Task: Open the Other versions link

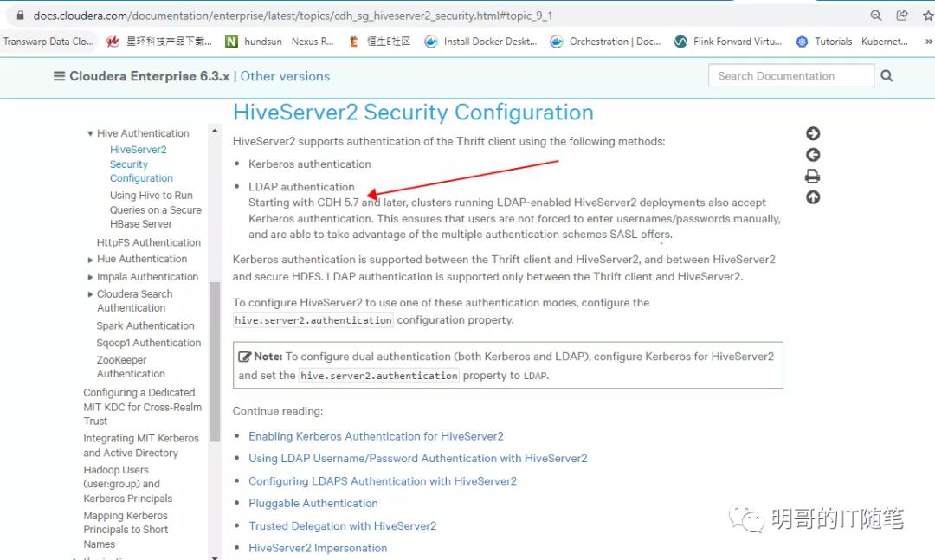Action: point(285,76)
